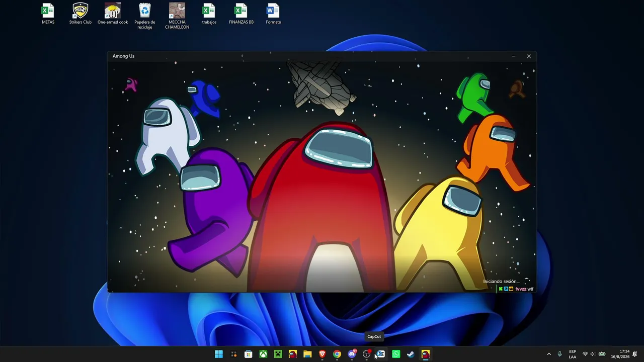Show hidden system tray icons
644x362 pixels.
[549, 354]
